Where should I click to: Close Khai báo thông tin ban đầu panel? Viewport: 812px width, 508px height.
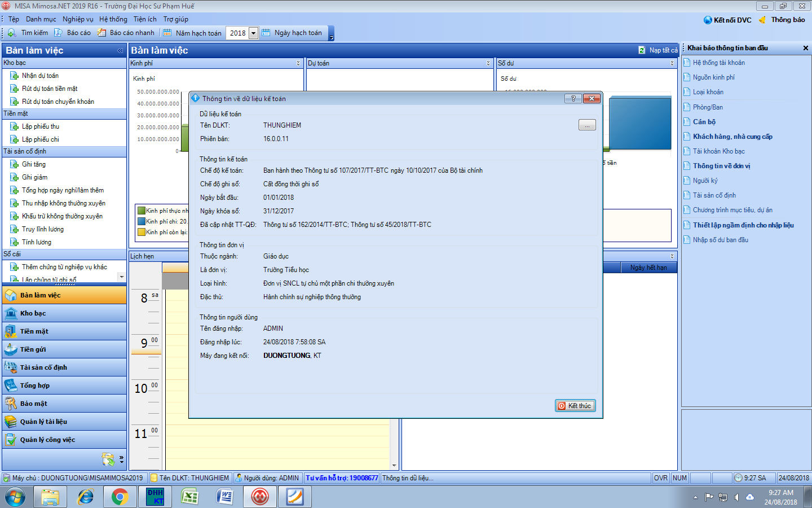click(805, 48)
